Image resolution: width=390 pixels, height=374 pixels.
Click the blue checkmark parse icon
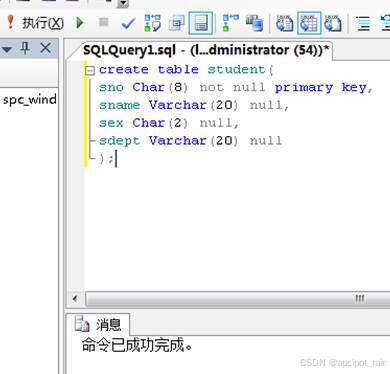128,23
